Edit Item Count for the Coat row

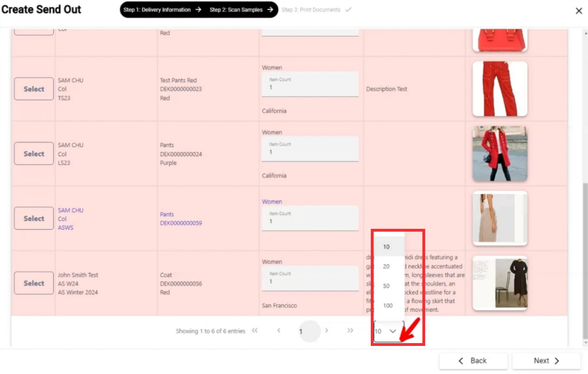310,279
